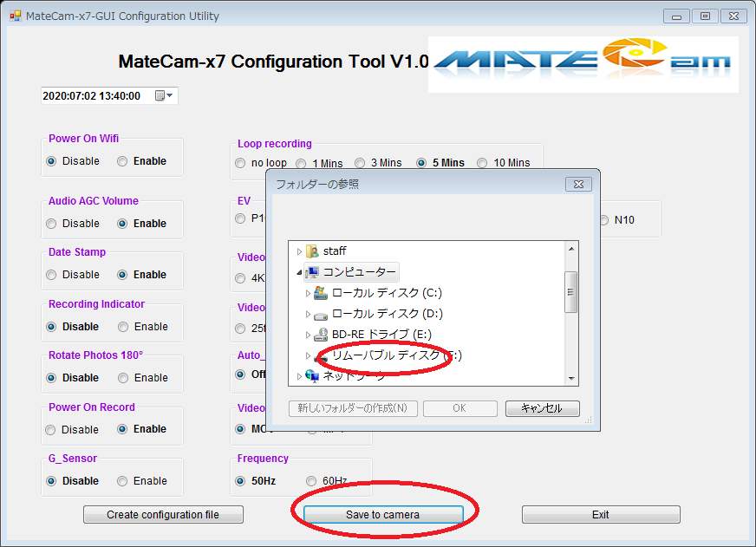
Task: Select 60Hz frequency
Action: pyautogui.click(x=311, y=481)
